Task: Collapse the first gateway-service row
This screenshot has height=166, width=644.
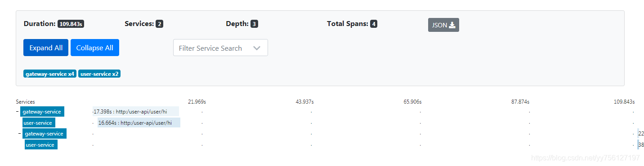Action: [x=18, y=112]
